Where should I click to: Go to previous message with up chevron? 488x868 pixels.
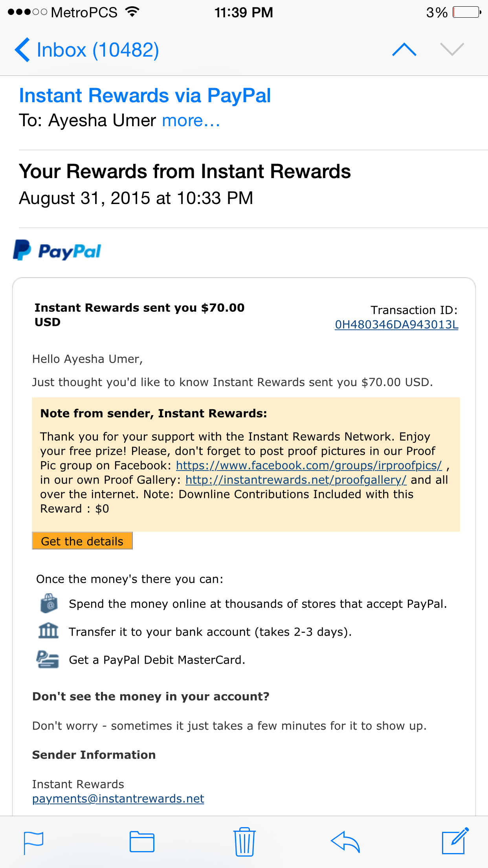[x=404, y=50]
